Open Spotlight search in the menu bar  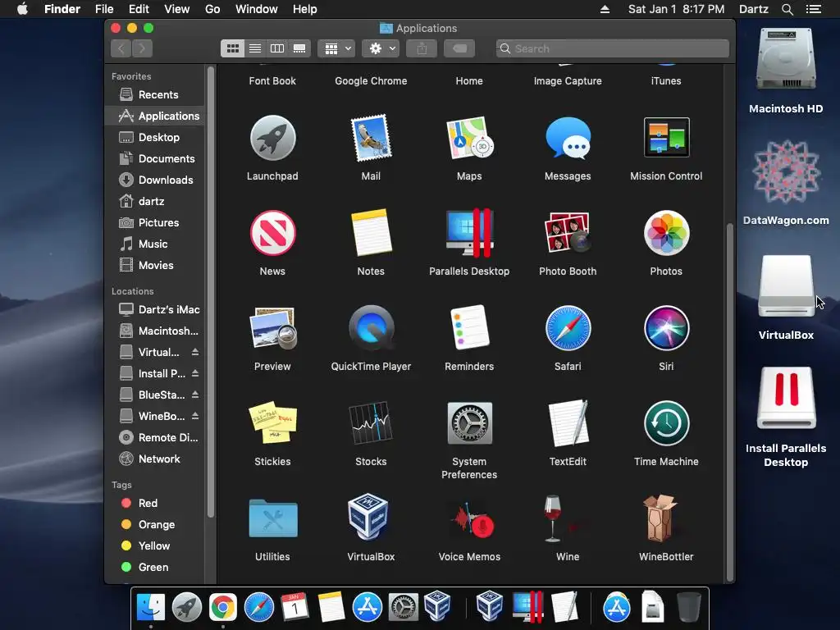click(x=787, y=9)
